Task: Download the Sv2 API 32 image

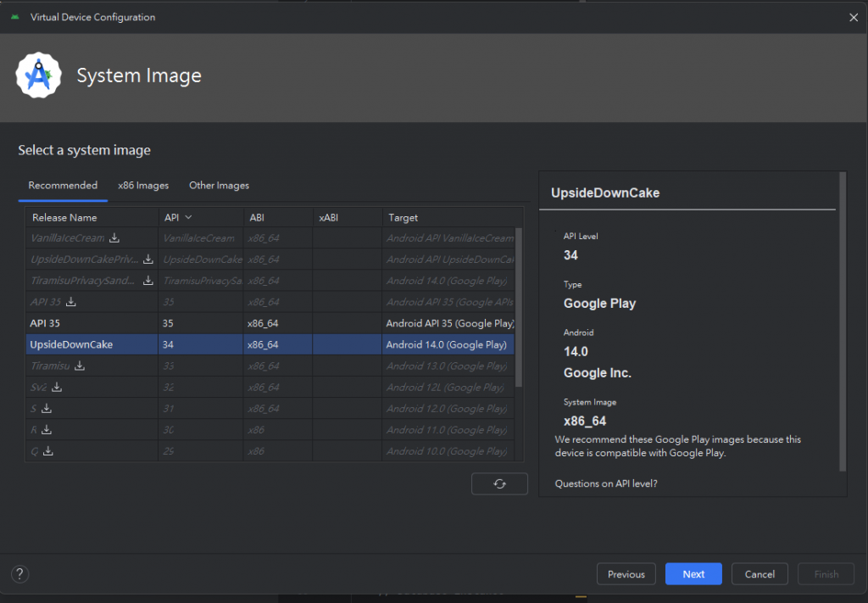Action: [57, 388]
